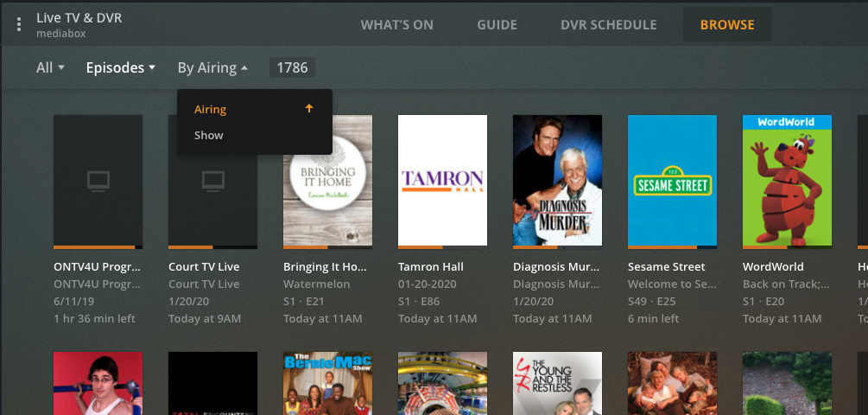This screenshot has height=415, width=868.
Task: Open the poster with man holding weights
Action: pos(98,383)
